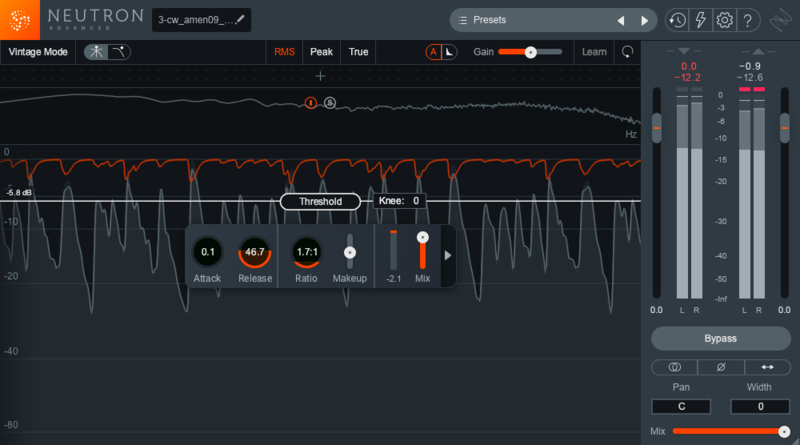Image resolution: width=800 pixels, height=445 pixels.
Task: Click the compressor Mix slider handle
Action: (422, 237)
